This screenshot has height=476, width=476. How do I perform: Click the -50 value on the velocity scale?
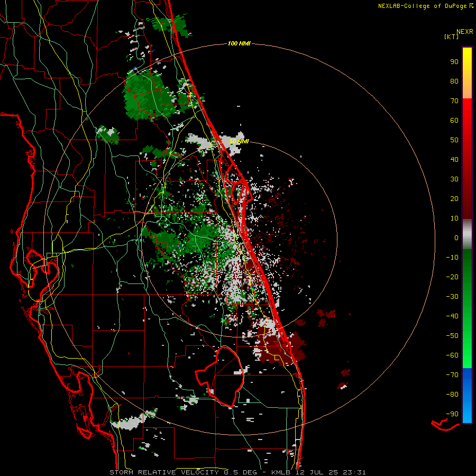(452, 336)
